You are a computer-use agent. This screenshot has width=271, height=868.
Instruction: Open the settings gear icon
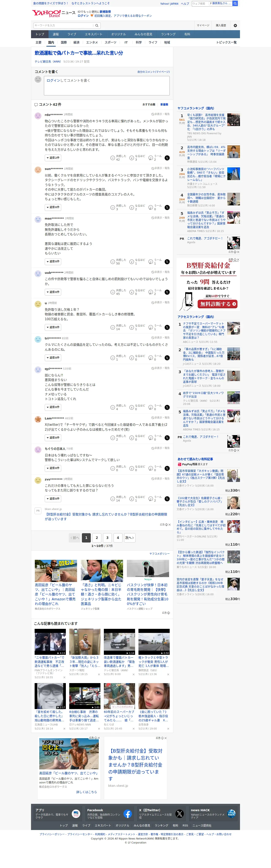235,26
